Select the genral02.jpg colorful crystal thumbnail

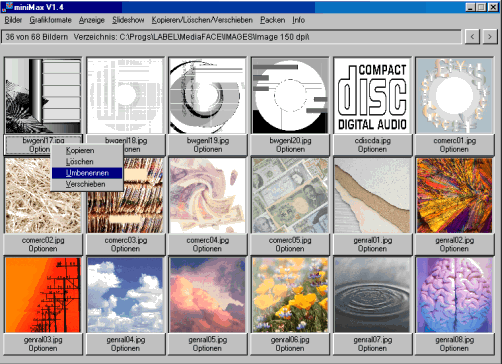coord(454,195)
